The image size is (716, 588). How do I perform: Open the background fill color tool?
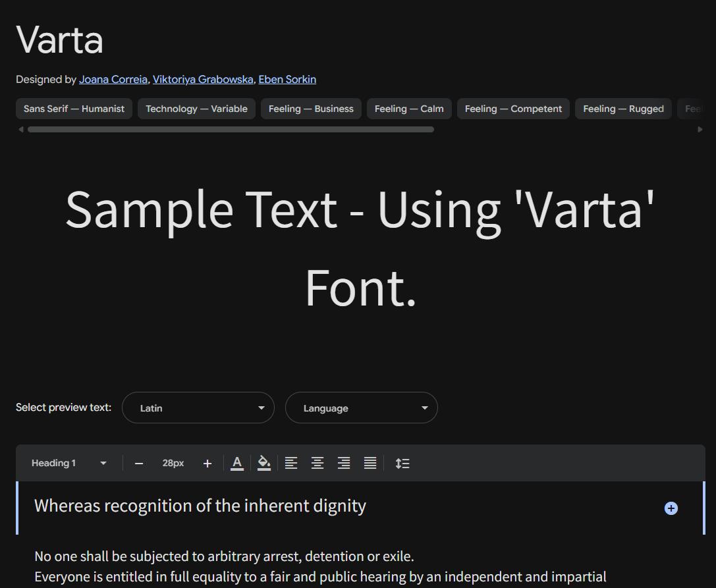(x=264, y=463)
